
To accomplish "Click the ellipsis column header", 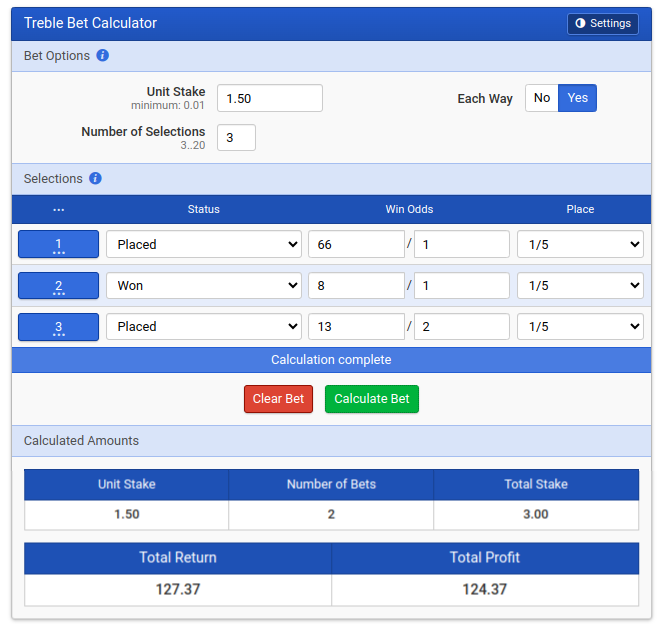I will [x=59, y=209].
